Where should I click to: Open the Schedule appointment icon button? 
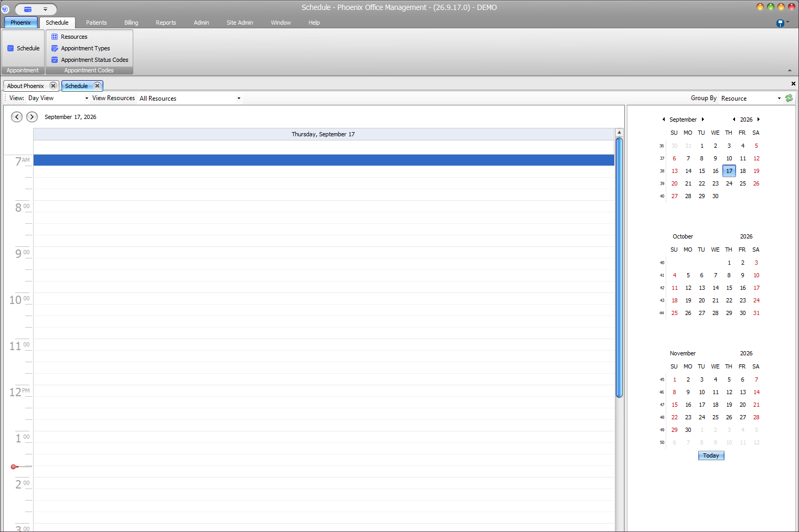tap(23, 48)
